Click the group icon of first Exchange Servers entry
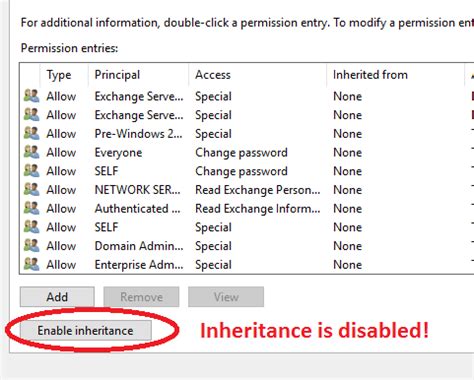The width and height of the screenshot is (474, 380). pos(31,96)
